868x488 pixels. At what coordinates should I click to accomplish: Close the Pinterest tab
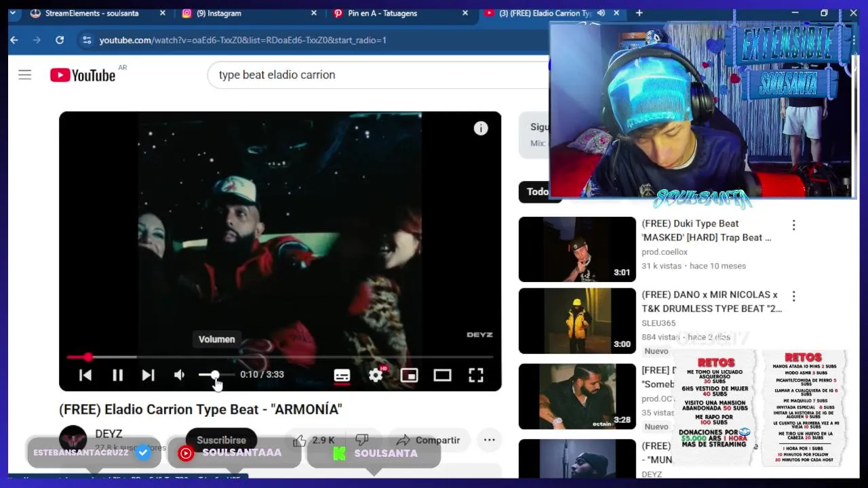tap(465, 13)
